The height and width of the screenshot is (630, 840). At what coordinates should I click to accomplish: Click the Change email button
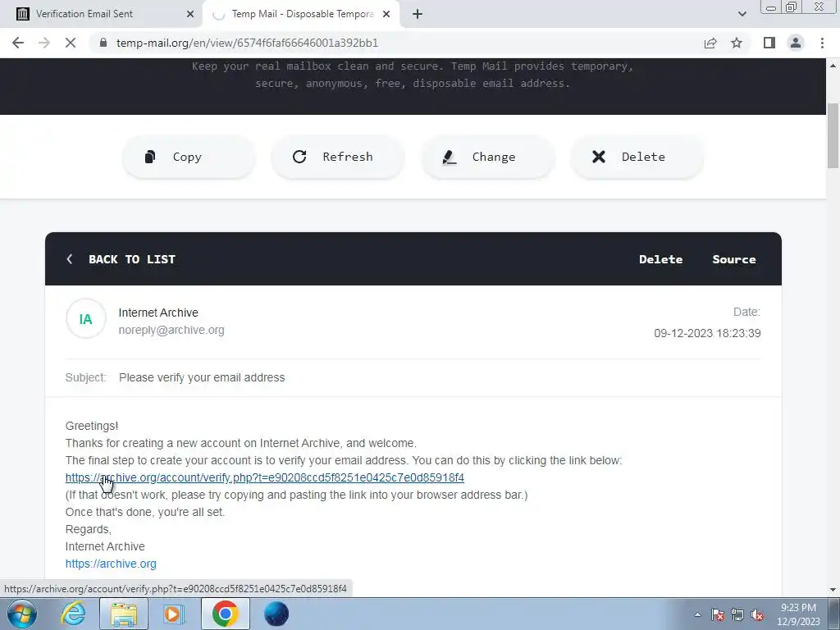coord(487,157)
